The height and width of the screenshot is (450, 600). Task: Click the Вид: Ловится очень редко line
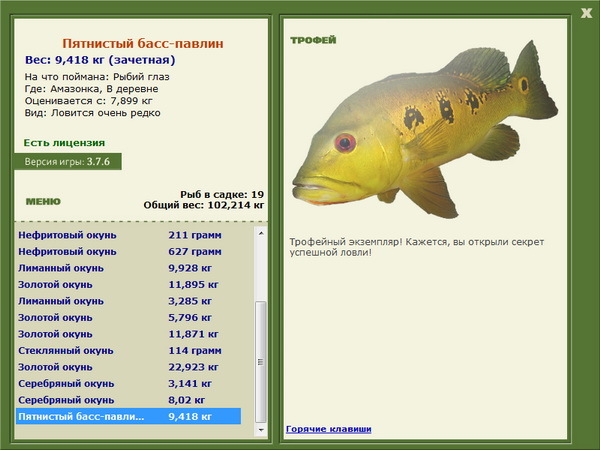93,113
